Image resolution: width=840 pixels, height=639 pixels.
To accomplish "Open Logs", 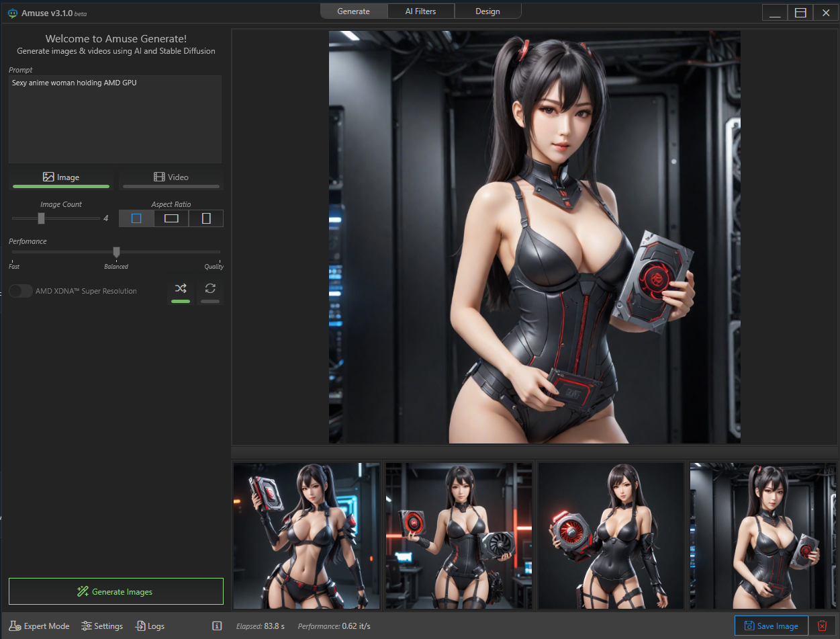I will [150, 626].
